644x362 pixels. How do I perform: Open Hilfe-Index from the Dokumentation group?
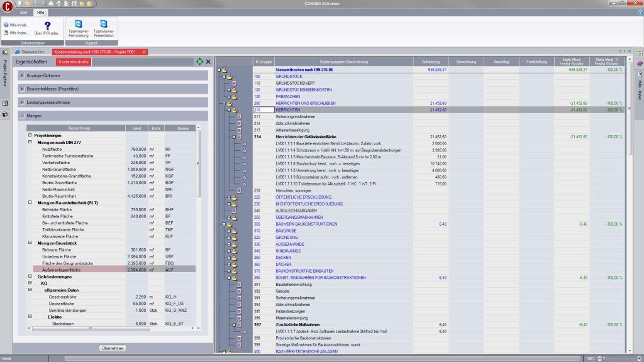point(17,33)
